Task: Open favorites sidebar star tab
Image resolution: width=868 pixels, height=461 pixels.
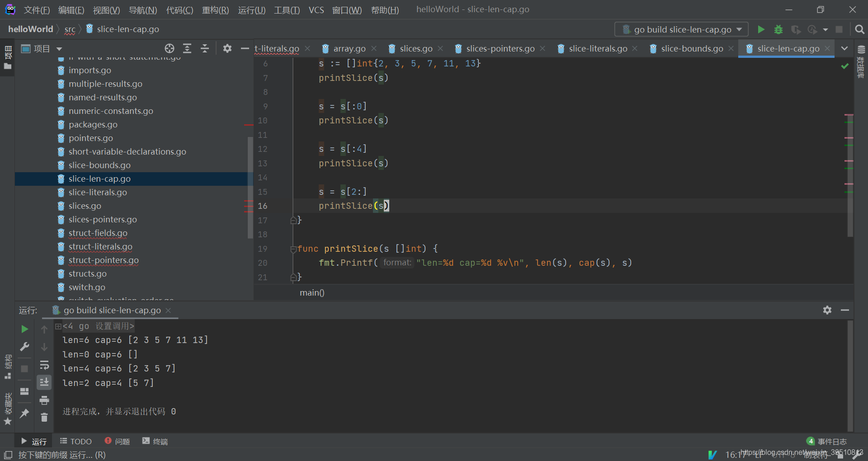Action: [8, 409]
